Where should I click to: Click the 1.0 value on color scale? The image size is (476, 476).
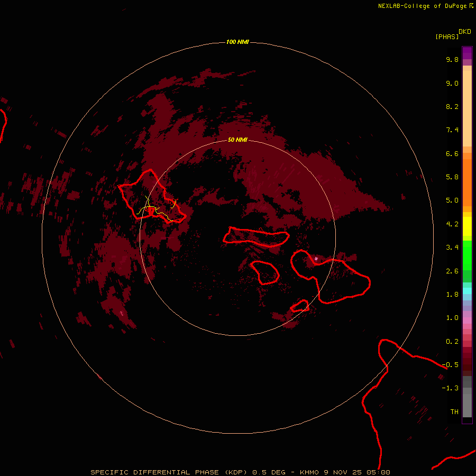point(452,318)
